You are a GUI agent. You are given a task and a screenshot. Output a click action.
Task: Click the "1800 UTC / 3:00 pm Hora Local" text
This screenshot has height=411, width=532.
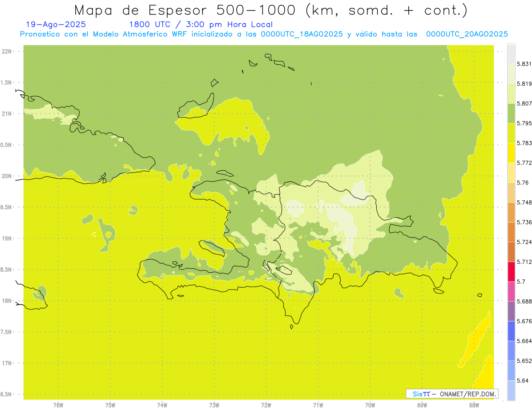pyautogui.click(x=201, y=25)
